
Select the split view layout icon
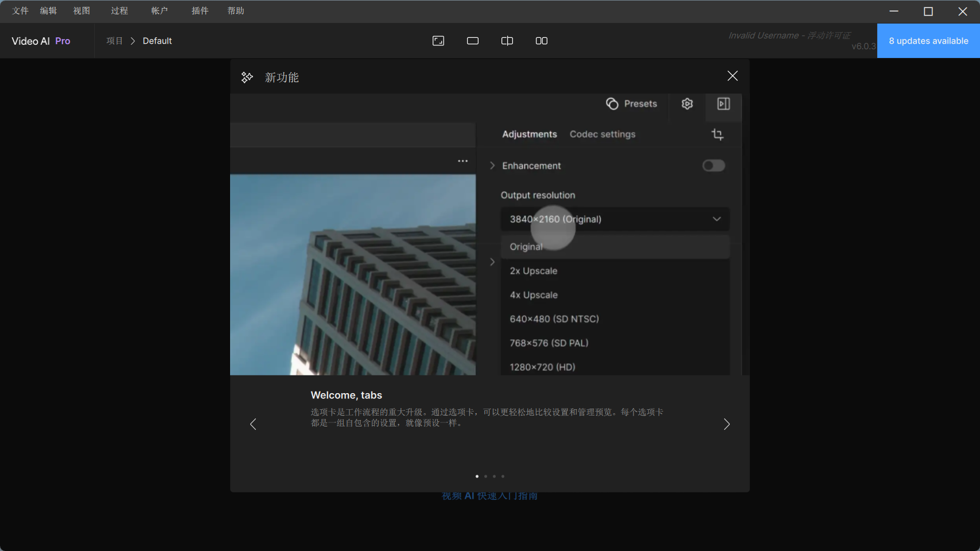(x=507, y=41)
